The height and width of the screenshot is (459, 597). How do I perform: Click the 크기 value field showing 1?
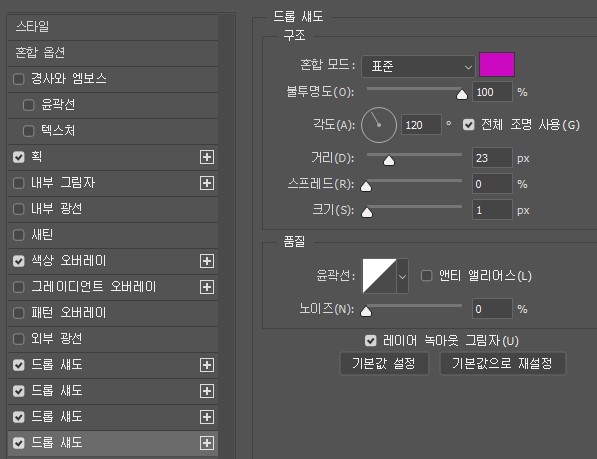point(492,210)
